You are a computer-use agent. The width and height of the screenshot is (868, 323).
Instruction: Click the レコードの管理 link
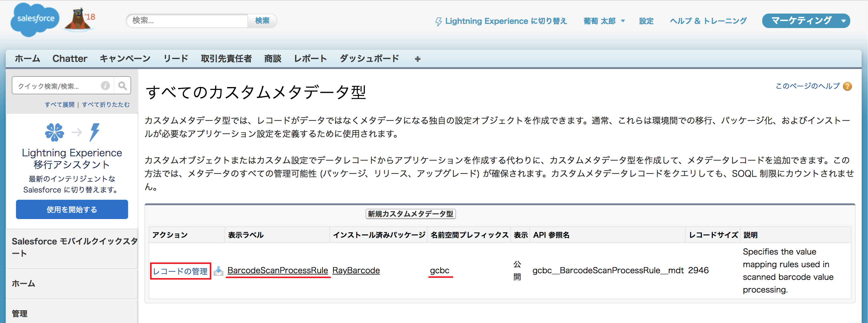(180, 271)
